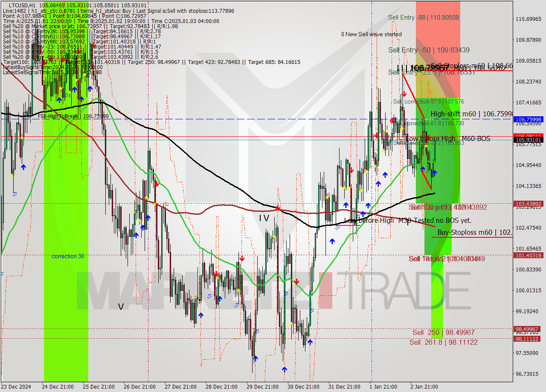Click the 'Sell 261.8 | 98.11122' label
This screenshot has width=546, height=392.
(x=444, y=342)
